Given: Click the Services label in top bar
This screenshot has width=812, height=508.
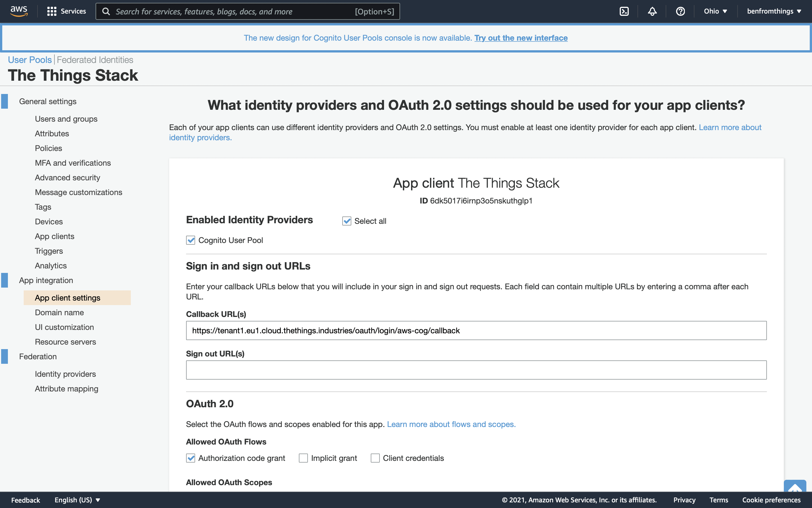Looking at the screenshot, I should [73, 11].
